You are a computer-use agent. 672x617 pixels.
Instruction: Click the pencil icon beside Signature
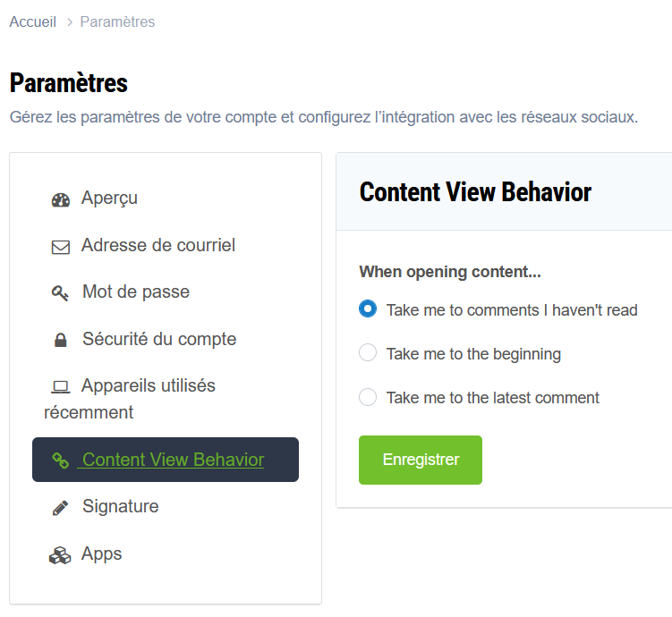point(61,508)
